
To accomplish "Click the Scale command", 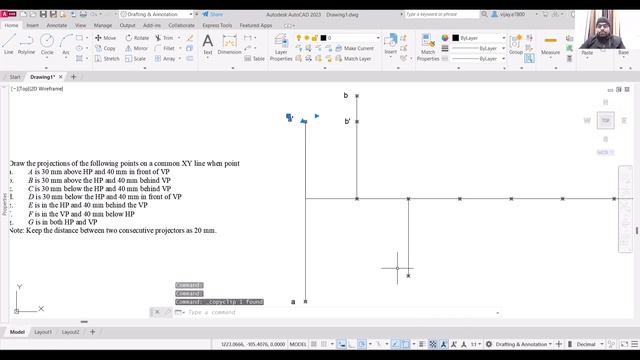I will (x=136, y=59).
